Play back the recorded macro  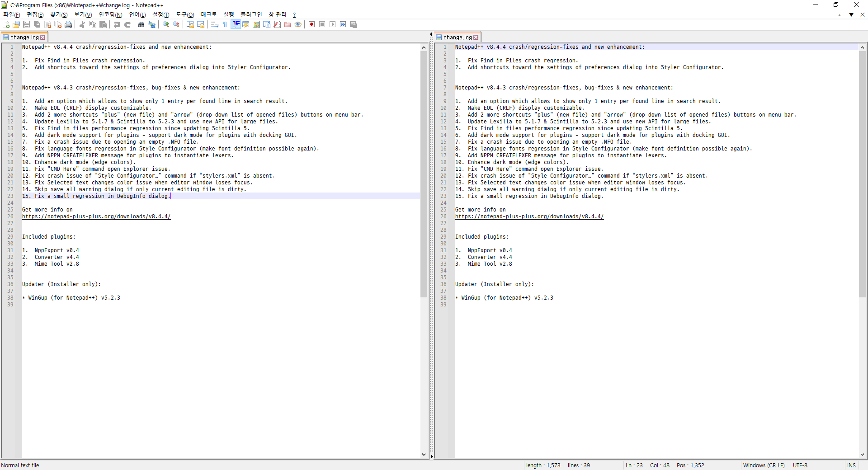tap(333, 24)
